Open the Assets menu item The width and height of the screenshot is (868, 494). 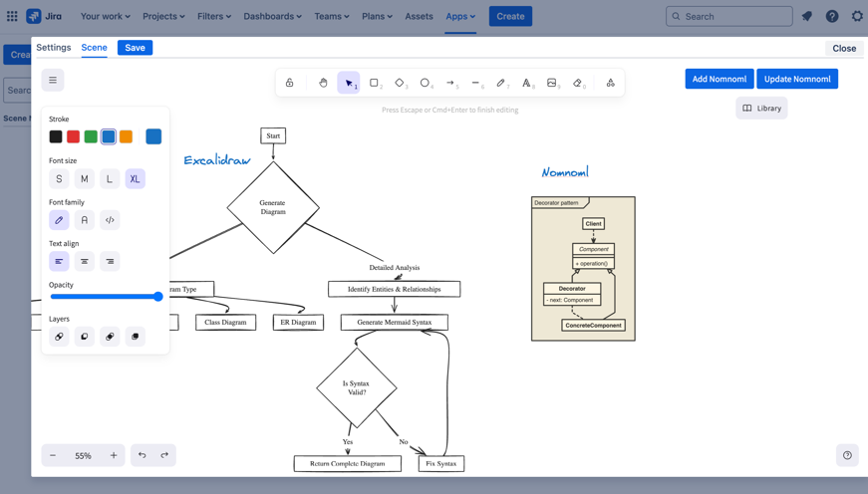pyautogui.click(x=419, y=16)
